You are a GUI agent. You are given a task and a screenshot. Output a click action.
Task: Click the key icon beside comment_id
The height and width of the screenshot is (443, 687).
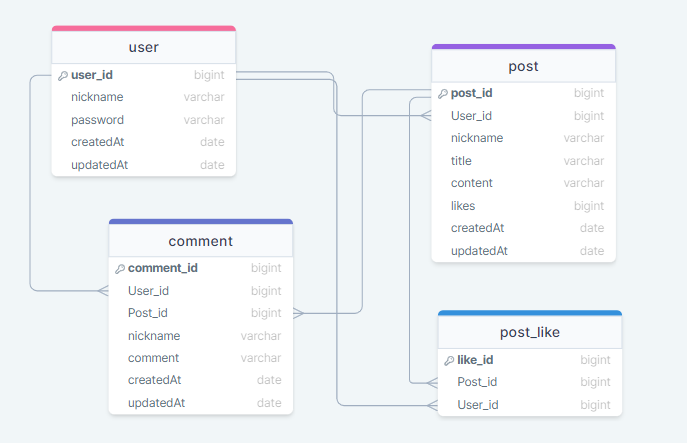tap(120, 269)
